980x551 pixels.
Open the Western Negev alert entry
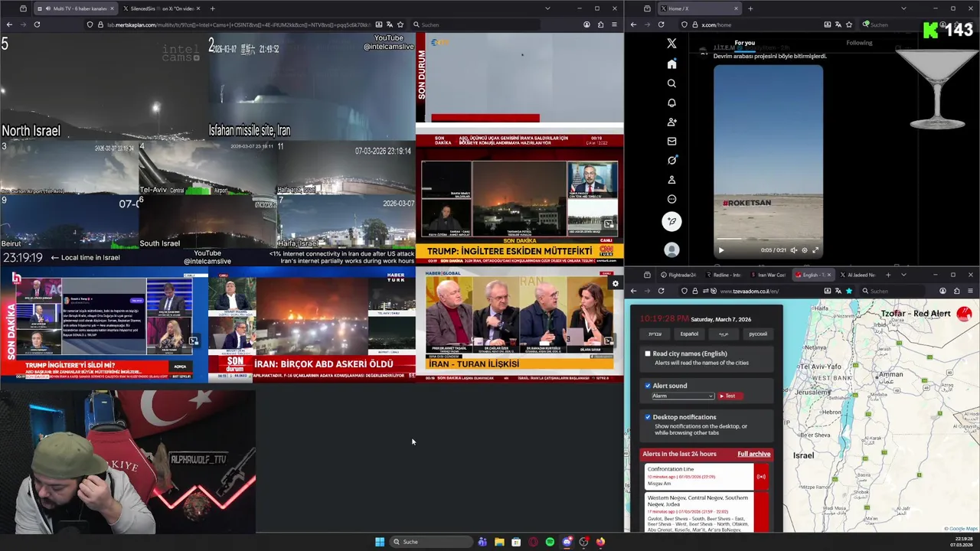click(699, 512)
